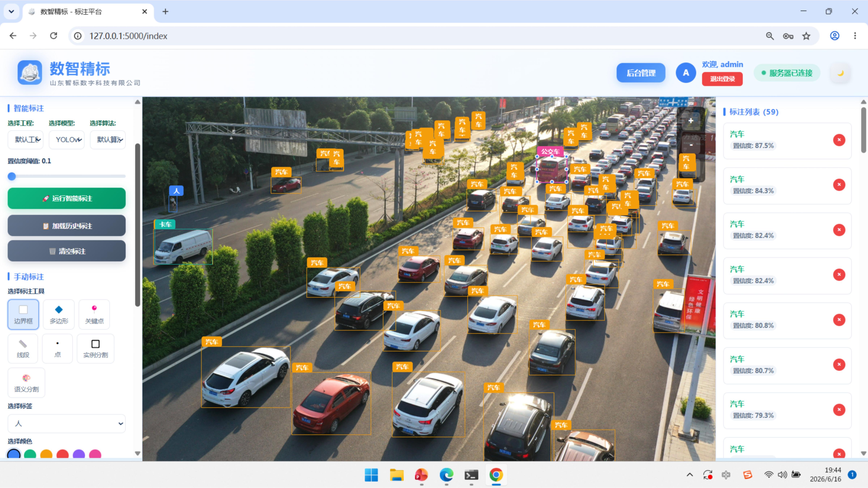Click 清空标注 clear annotations button
The height and width of the screenshot is (488, 868).
click(x=67, y=251)
